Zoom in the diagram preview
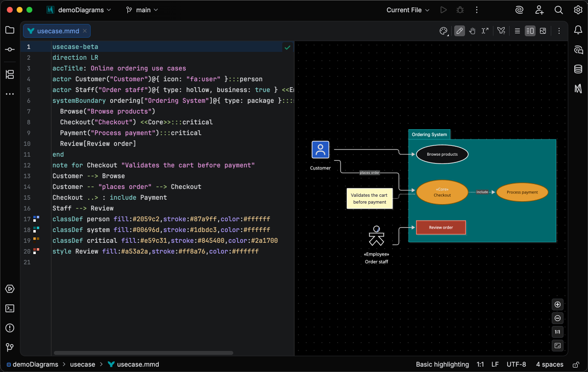588x372 pixels. point(558,304)
